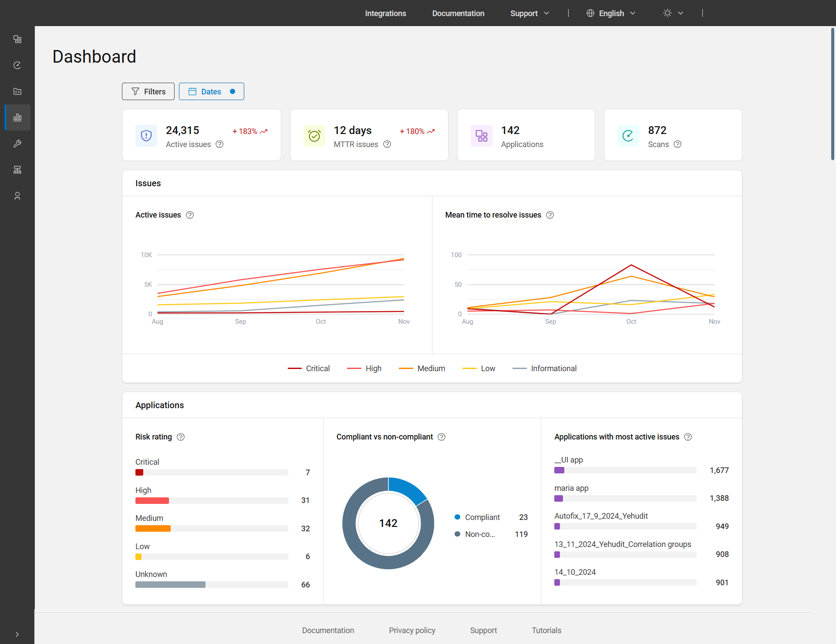Open the user profile sidebar icon

coord(17,196)
